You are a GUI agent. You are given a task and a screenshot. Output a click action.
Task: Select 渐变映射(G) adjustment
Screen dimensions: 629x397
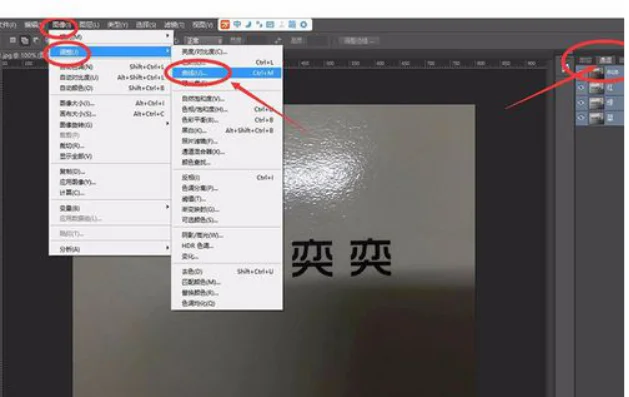pos(227,209)
